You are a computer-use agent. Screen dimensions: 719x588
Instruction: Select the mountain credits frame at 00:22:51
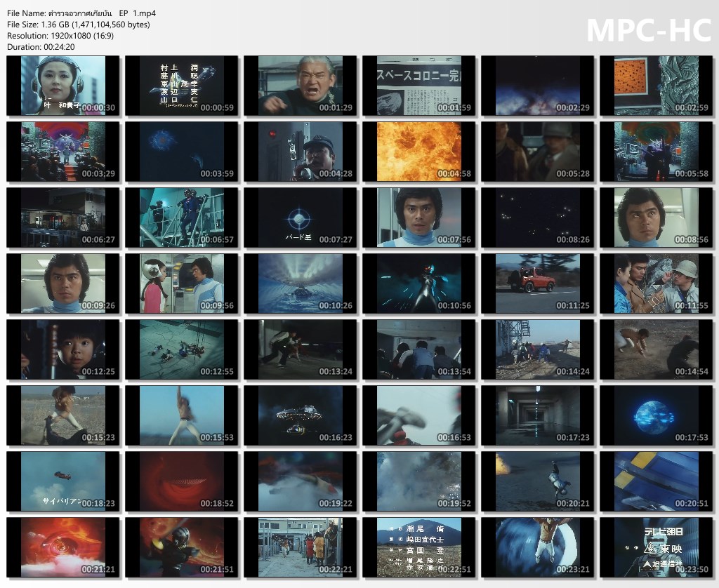click(419, 548)
